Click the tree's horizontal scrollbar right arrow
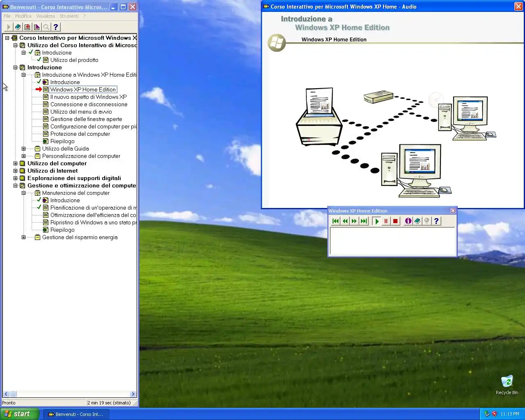The height and width of the screenshot is (420, 525). pyautogui.click(x=133, y=394)
